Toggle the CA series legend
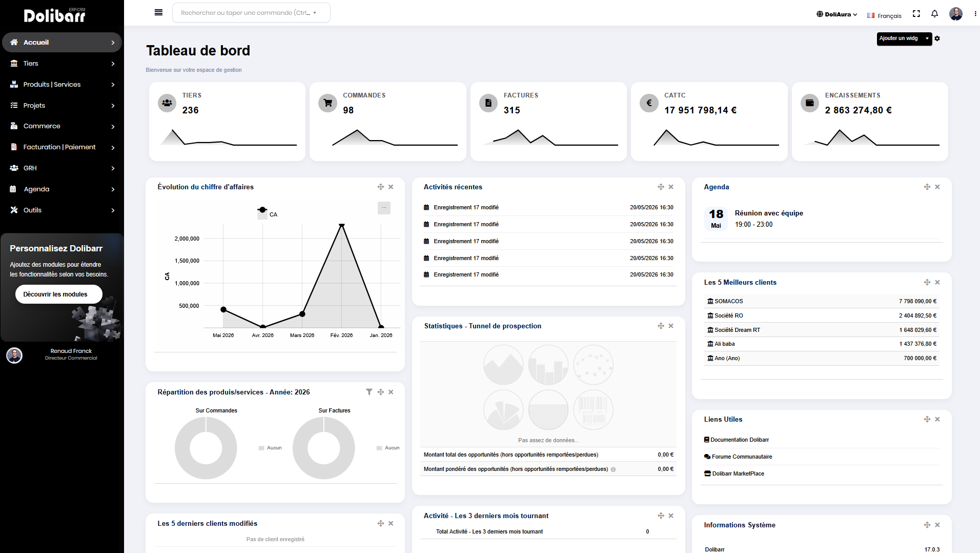This screenshot has height=553, width=980. click(267, 214)
